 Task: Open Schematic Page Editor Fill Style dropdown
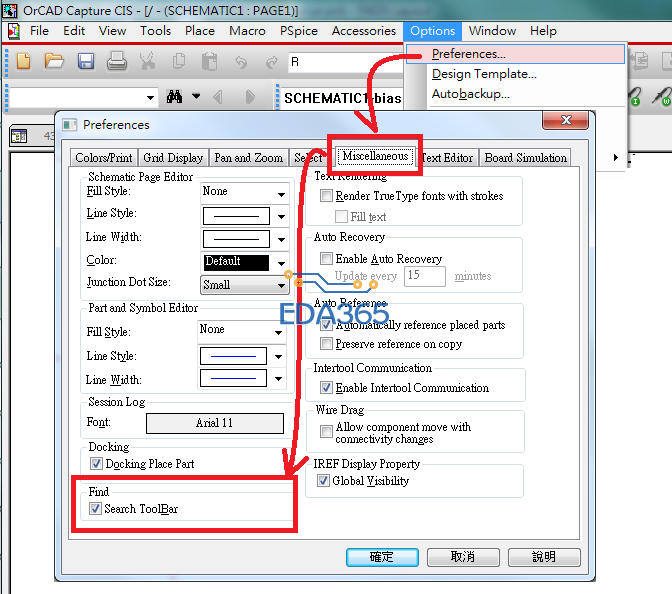[281, 195]
